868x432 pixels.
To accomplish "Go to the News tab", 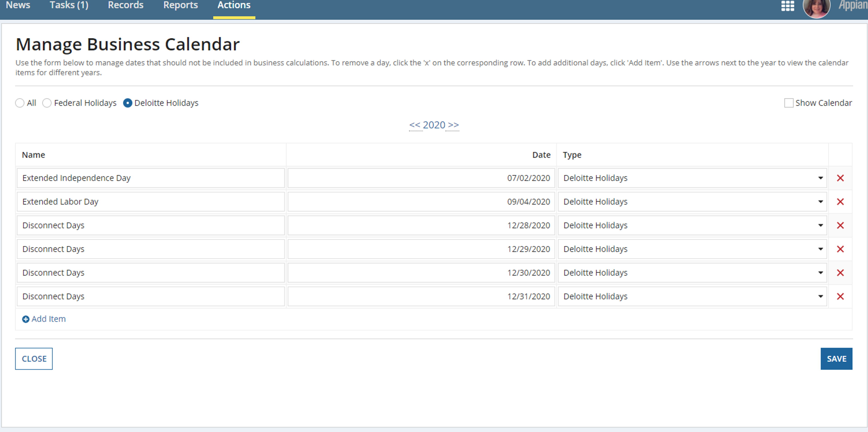I will click(18, 5).
